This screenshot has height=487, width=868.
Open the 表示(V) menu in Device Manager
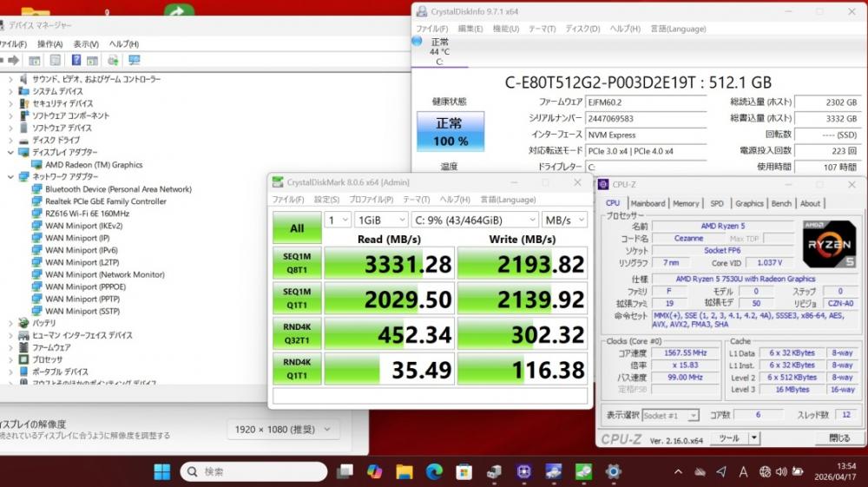[x=86, y=43]
